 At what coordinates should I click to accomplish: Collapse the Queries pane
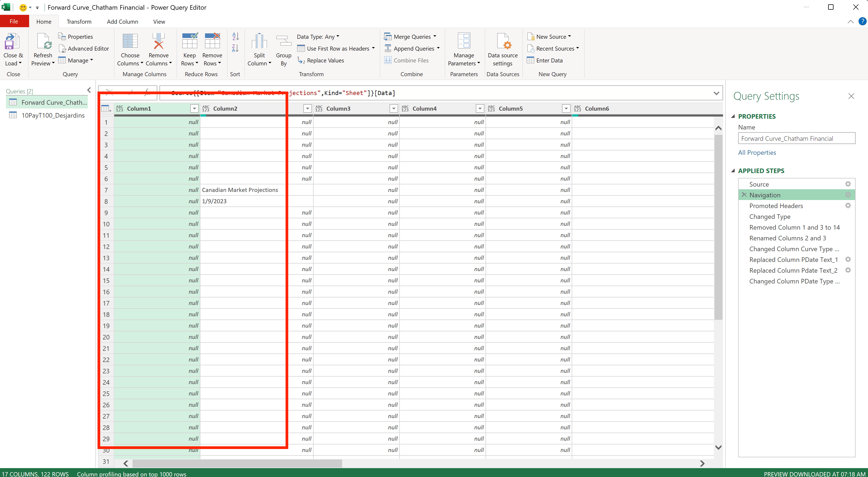click(89, 90)
